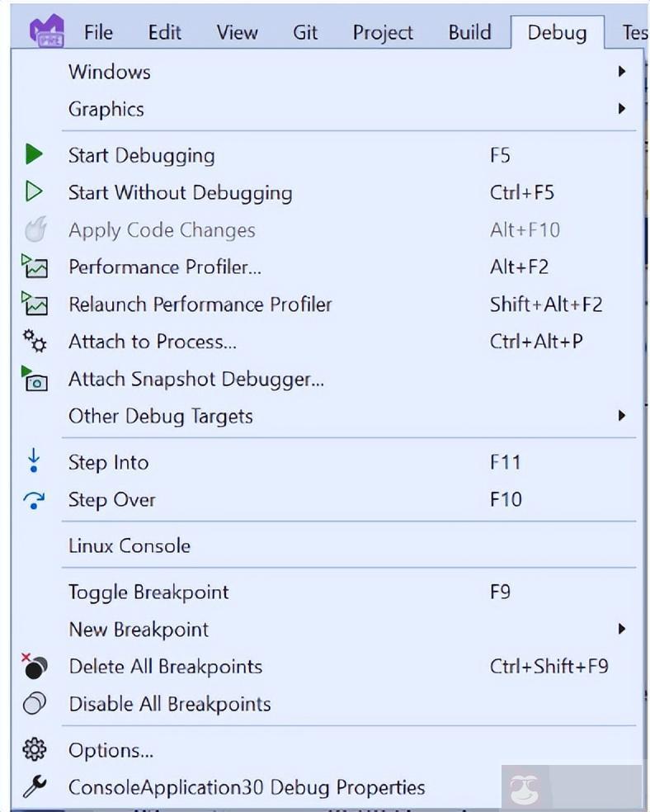Screen dimensions: 650x812
Task: Click the Start Without Debugging outlined play icon
Action: 34,192
